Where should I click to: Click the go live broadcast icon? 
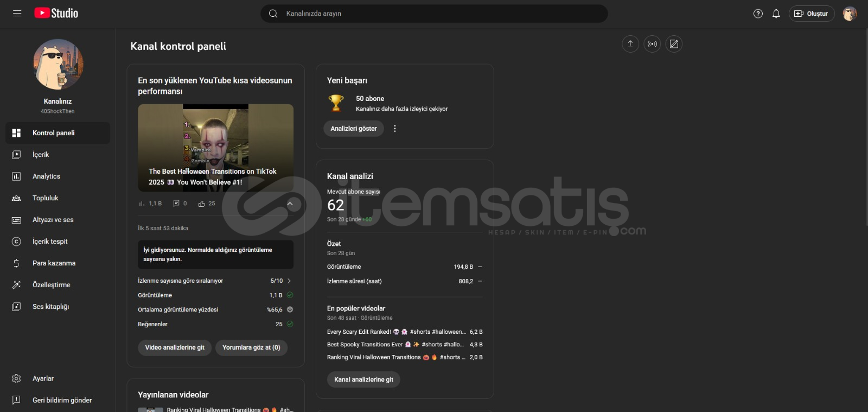click(x=652, y=44)
